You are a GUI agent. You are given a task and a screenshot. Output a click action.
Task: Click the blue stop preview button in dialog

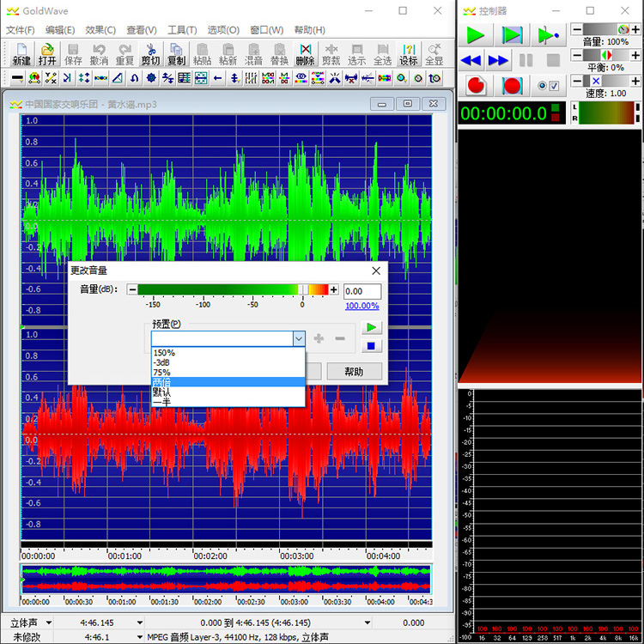[x=371, y=346]
